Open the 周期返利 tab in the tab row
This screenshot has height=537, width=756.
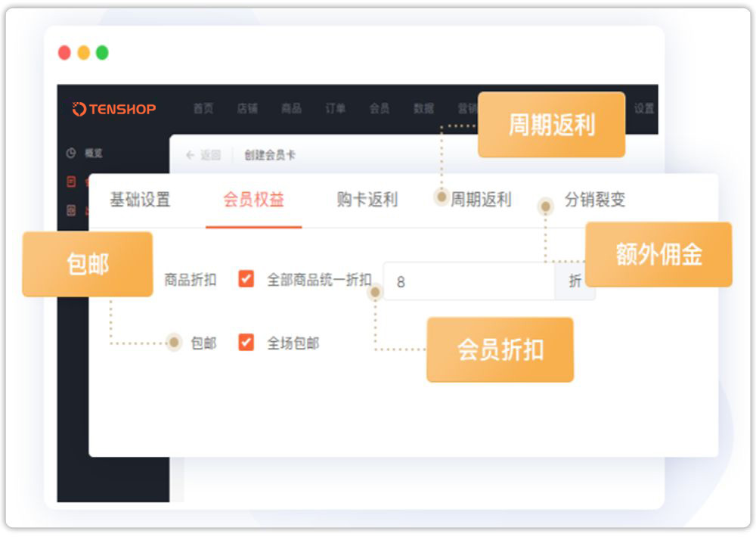[x=481, y=200]
